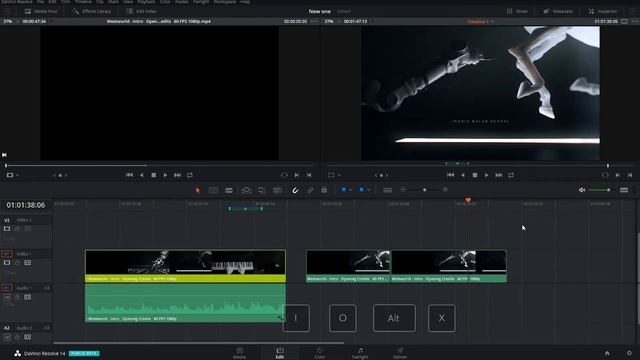Go to first frame in source viewer
Image resolution: width=640 pixels, height=360 pixels.
(x=129, y=175)
